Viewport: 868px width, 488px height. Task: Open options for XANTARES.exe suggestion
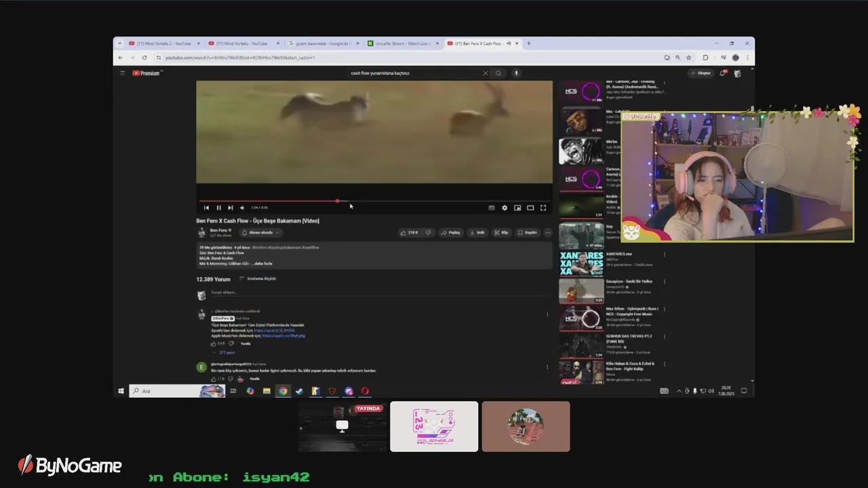pos(665,255)
